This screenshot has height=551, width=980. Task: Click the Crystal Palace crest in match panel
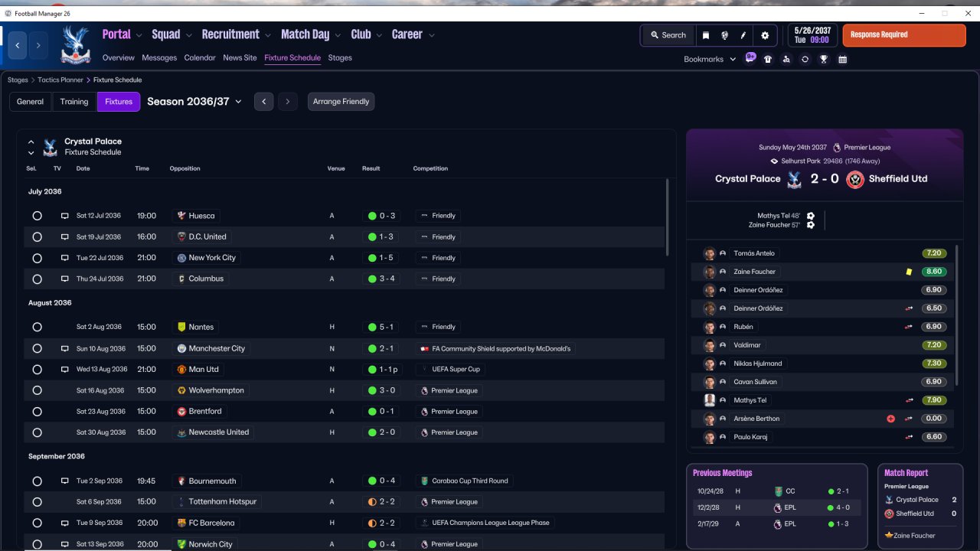pos(794,179)
